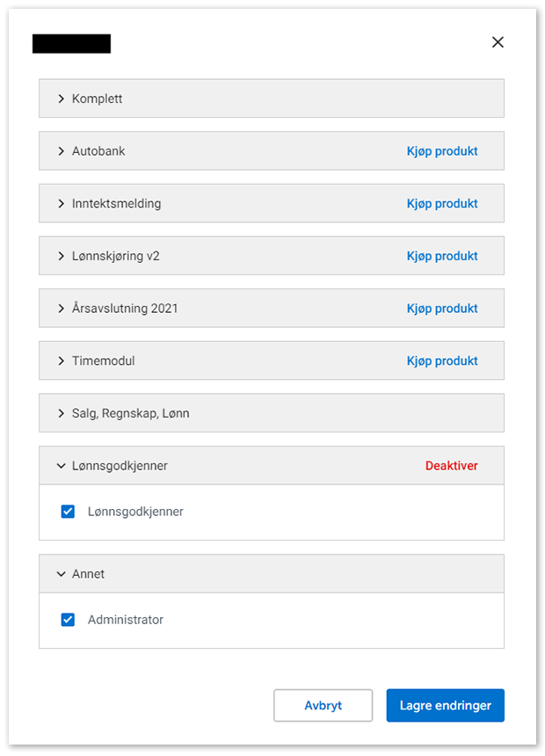545x756 pixels.
Task: Expand the Autobank section chevron
Action: (x=62, y=151)
